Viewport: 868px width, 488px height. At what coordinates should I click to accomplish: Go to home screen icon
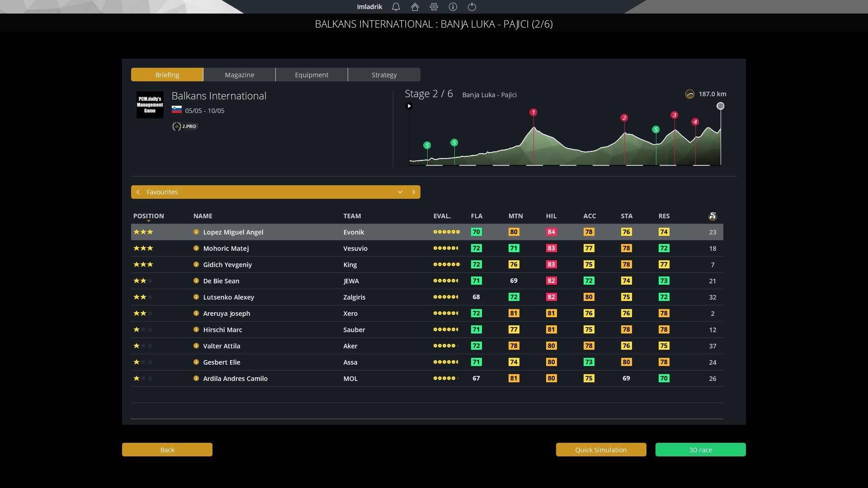415,7
